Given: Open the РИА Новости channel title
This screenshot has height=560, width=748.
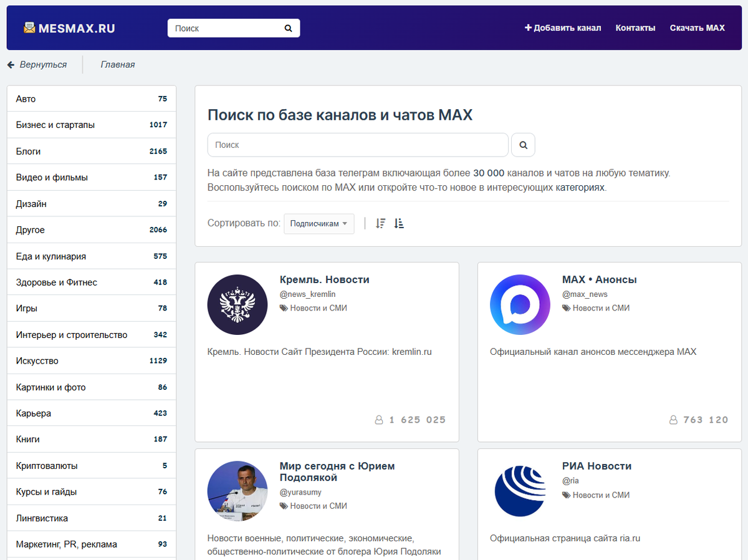Looking at the screenshot, I should tap(597, 466).
